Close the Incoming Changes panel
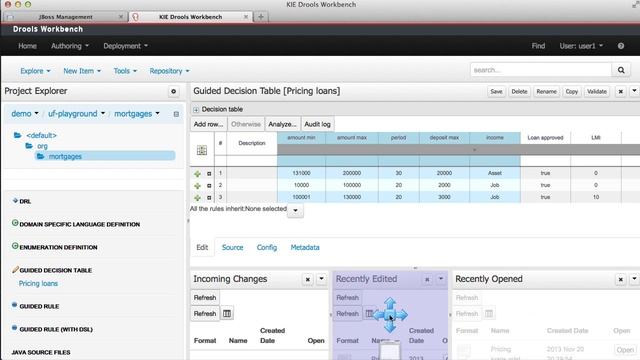 coord(308,279)
